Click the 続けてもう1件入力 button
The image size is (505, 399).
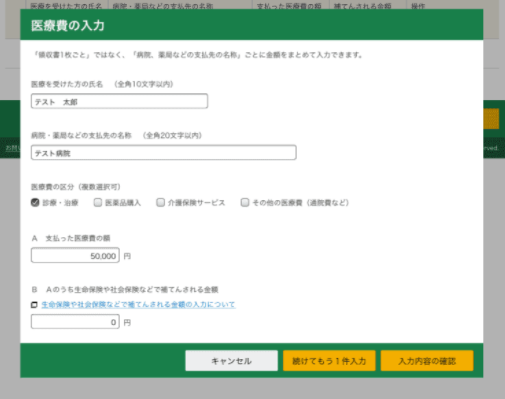[x=329, y=361]
